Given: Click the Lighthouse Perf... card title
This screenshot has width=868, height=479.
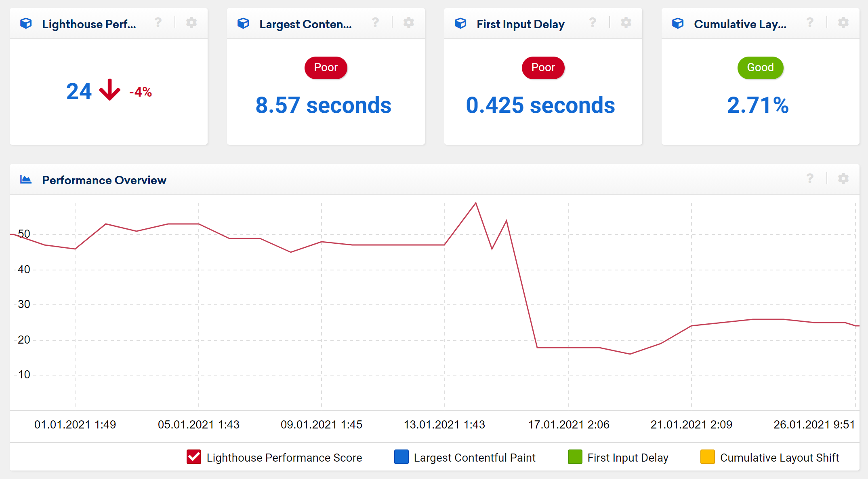Looking at the screenshot, I should (89, 24).
